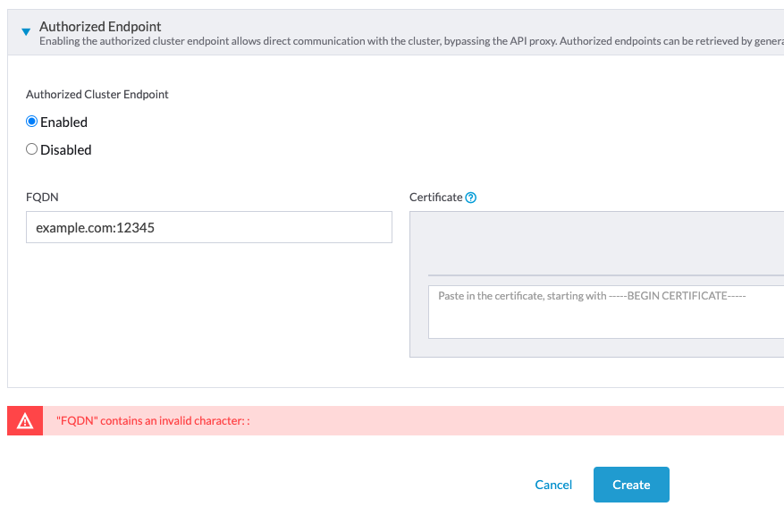This screenshot has height=532, width=784.
Task: Cancel the form via the Cancel link
Action: 552,485
